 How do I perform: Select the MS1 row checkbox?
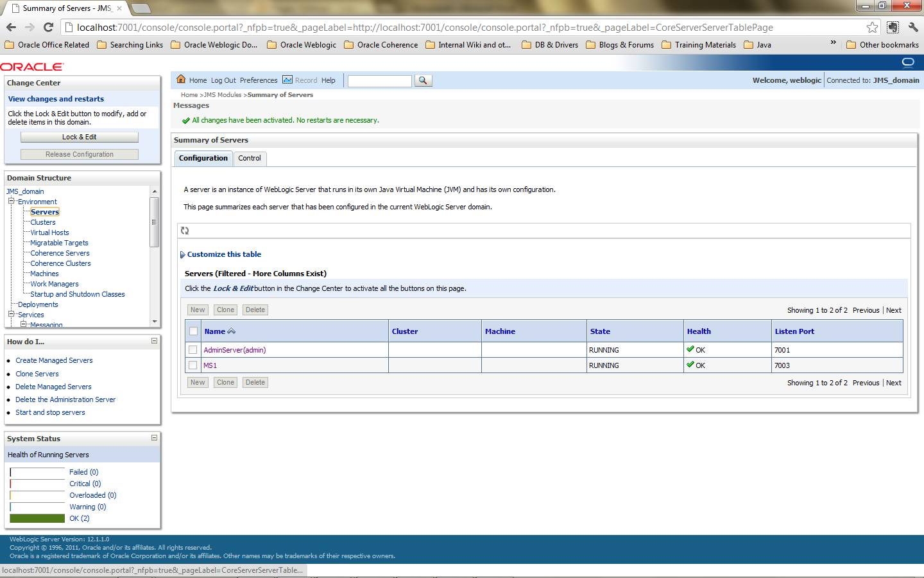[x=193, y=365]
